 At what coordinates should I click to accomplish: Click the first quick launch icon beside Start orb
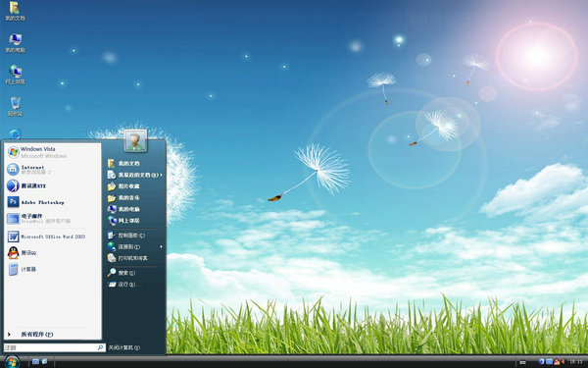(35, 361)
